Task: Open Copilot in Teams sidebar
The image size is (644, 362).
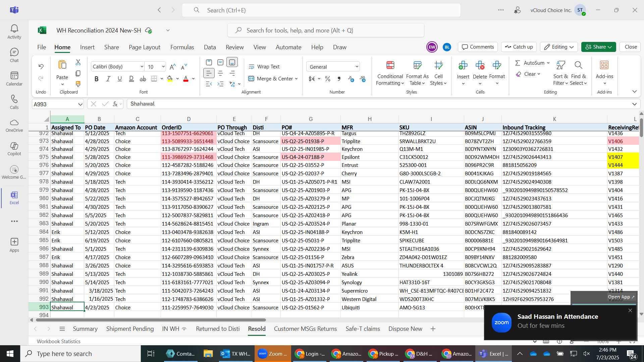Action: pyautogui.click(x=14, y=149)
